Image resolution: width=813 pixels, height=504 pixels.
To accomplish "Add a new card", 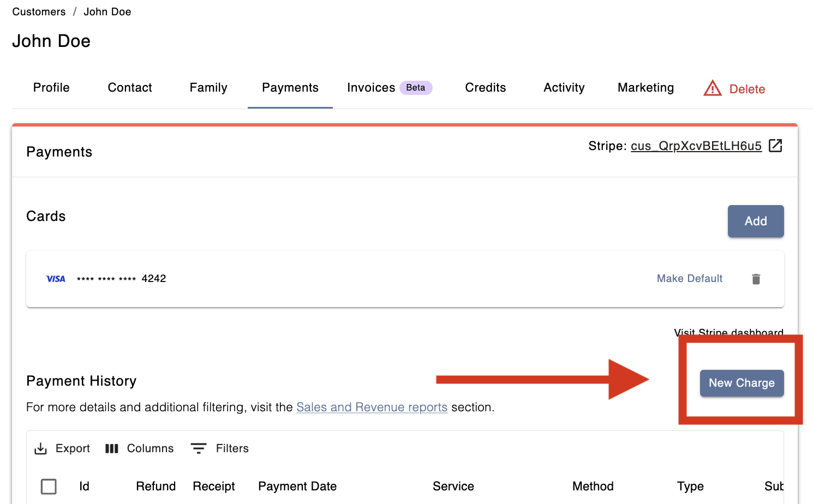I will (x=756, y=221).
